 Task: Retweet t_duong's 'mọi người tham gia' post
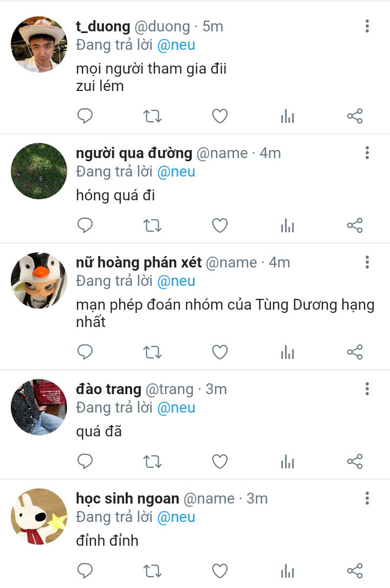pyautogui.click(x=152, y=116)
